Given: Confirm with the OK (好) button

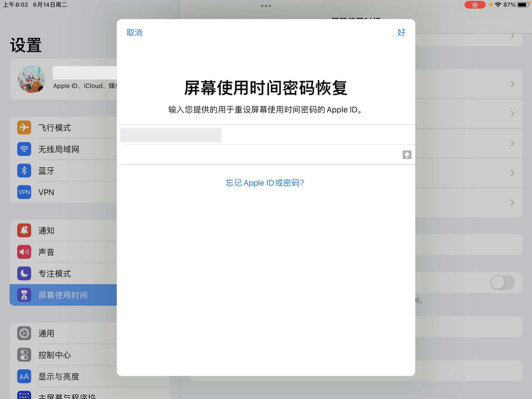Looking at the screenshot, I should (401, 33).
